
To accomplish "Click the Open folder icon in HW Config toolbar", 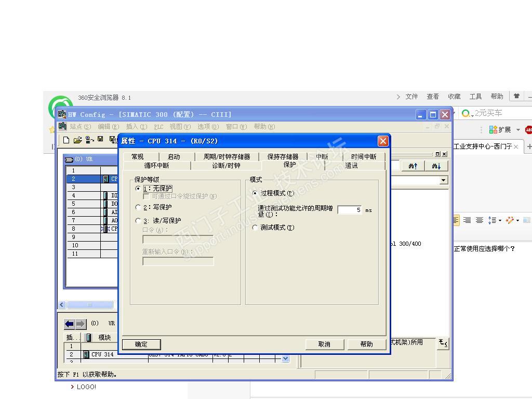I will pos(78,140).
